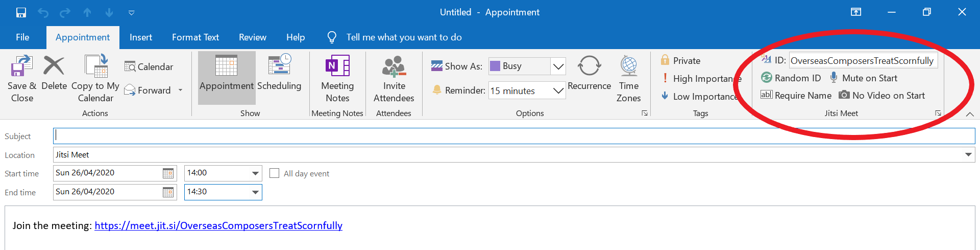
Task: Copy to My Calendar
Action: [x=95, y=79]
